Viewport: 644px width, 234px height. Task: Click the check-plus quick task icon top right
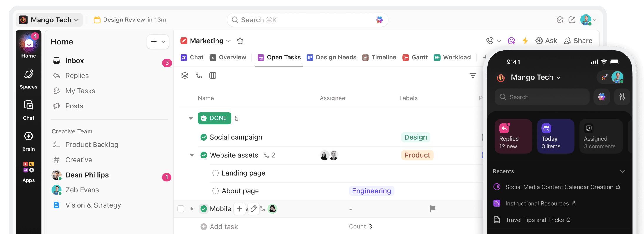pyautogui.click(x=560, y=20)
